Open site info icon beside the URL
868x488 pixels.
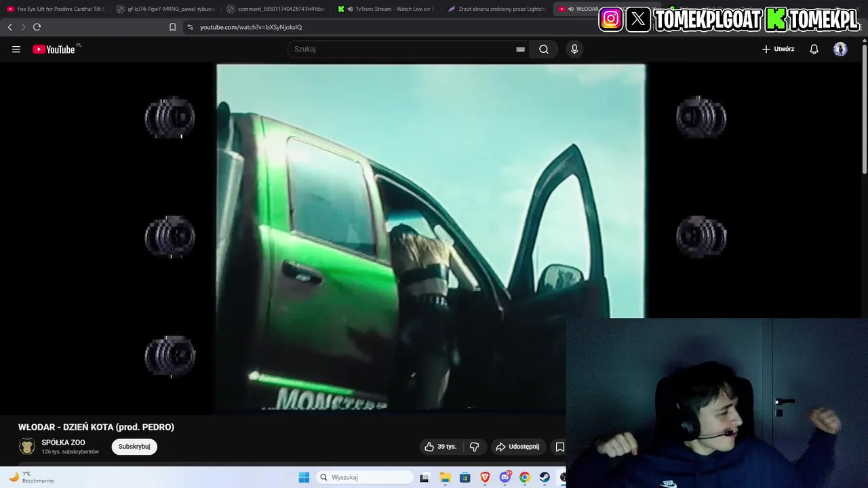pyautogui.click(x=190, y=27)
